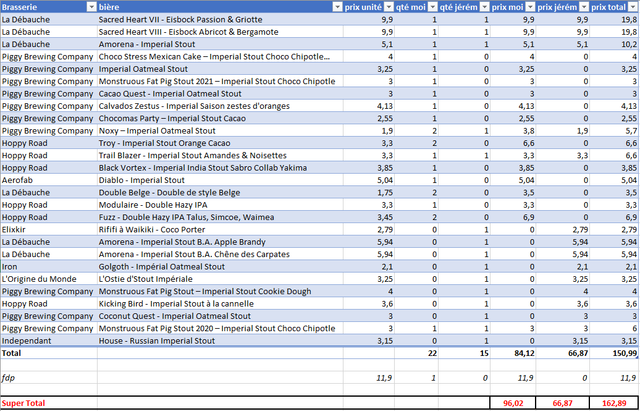Click the Black Vortex beer cell
The image size is (640, 411).
point(220,168)
